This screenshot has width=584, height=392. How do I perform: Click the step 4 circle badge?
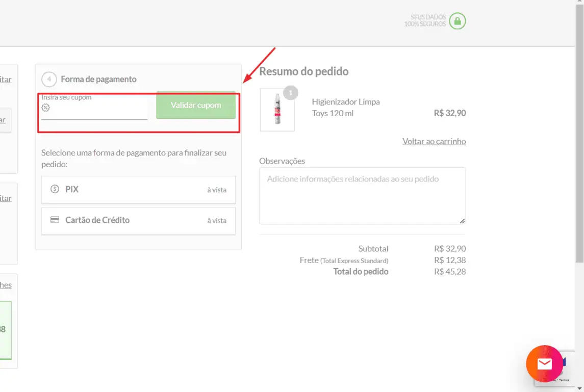[x=49, y=79]
